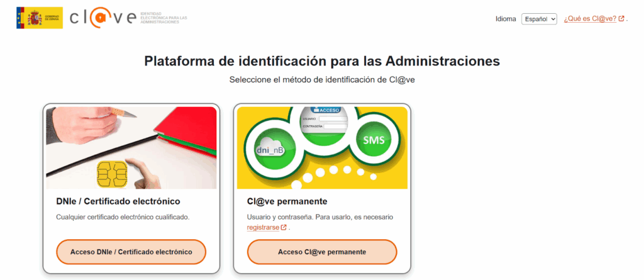Open the ¿Qué es Cl@ve? link
This screenshot has height=280, width=644.
(x=590, y=19)
